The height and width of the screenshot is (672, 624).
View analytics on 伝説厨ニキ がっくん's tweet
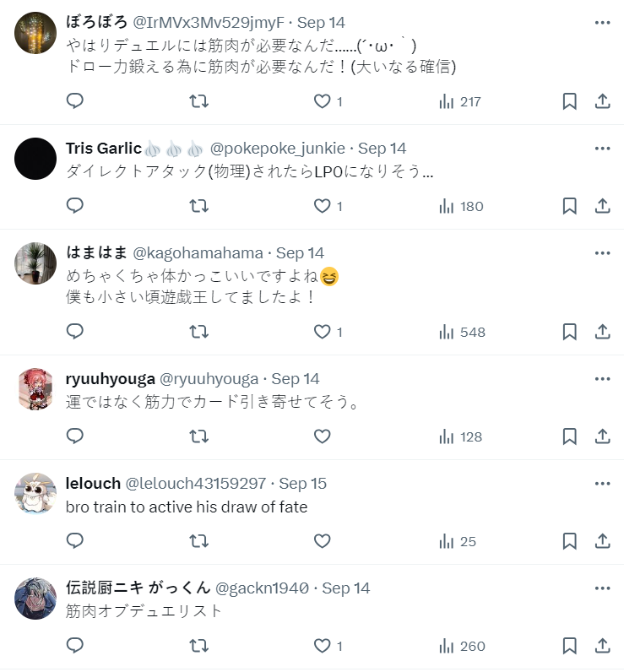click(x=462, y=646)
